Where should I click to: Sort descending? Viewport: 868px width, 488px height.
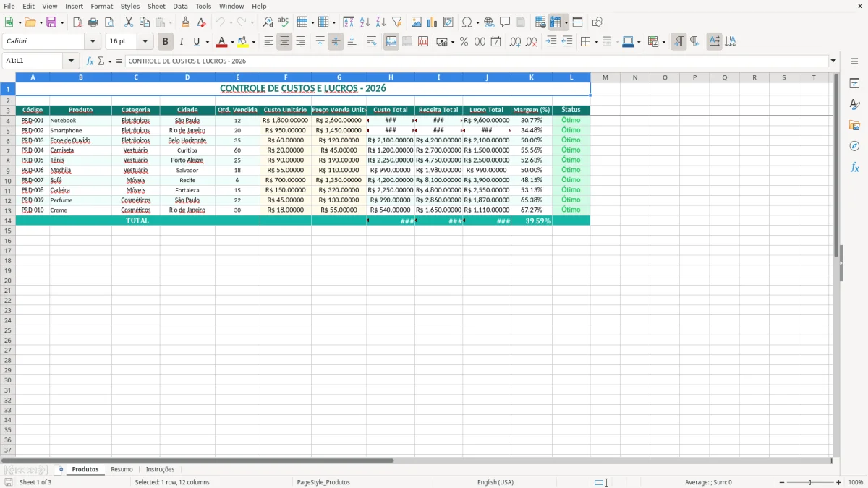tap(381, 22)
